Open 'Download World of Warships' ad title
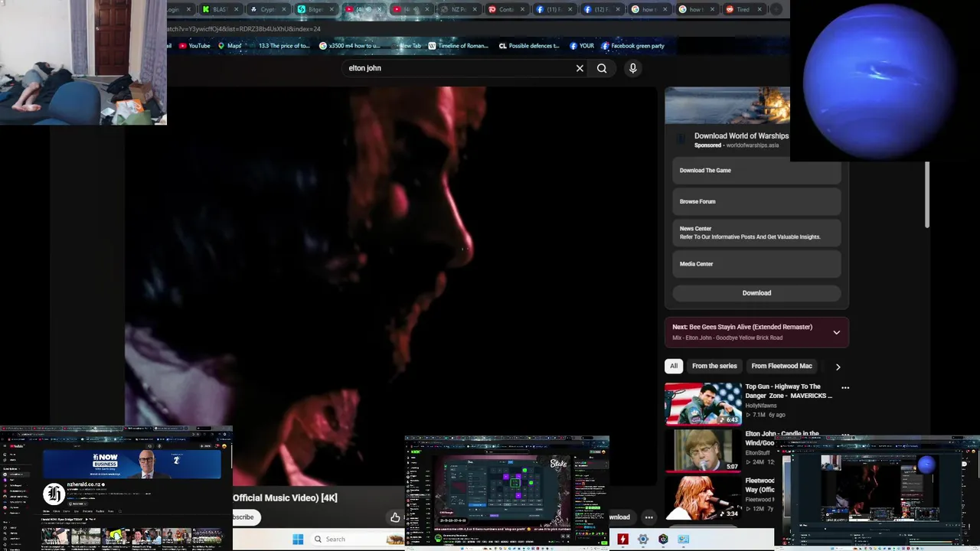 (741, 136)
